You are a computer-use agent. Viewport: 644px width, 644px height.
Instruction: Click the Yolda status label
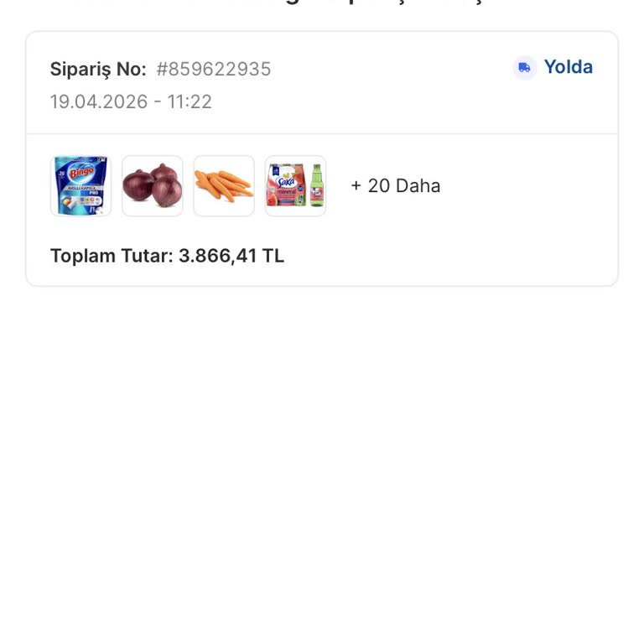click(568, 67)
